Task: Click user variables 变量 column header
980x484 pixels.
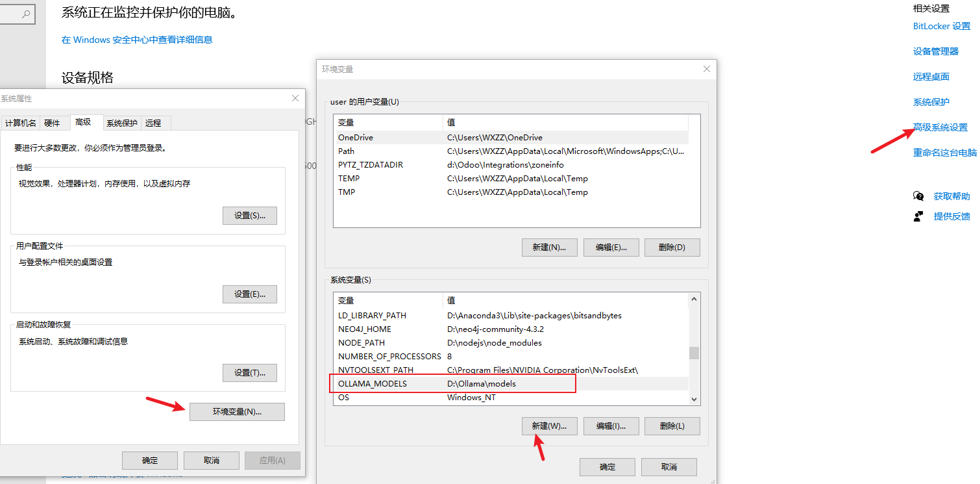Action: coord(389,122)
